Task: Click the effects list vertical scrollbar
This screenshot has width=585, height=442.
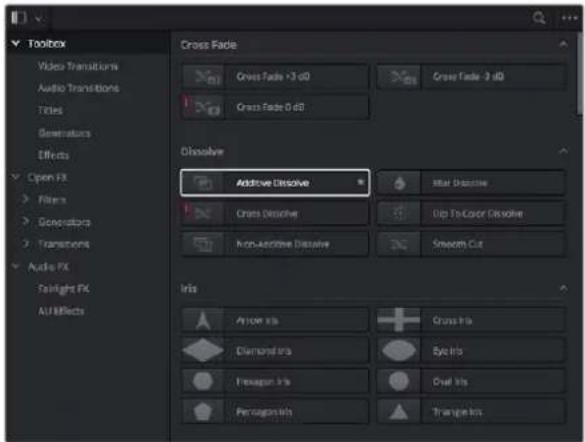Action: pos(580,74)
